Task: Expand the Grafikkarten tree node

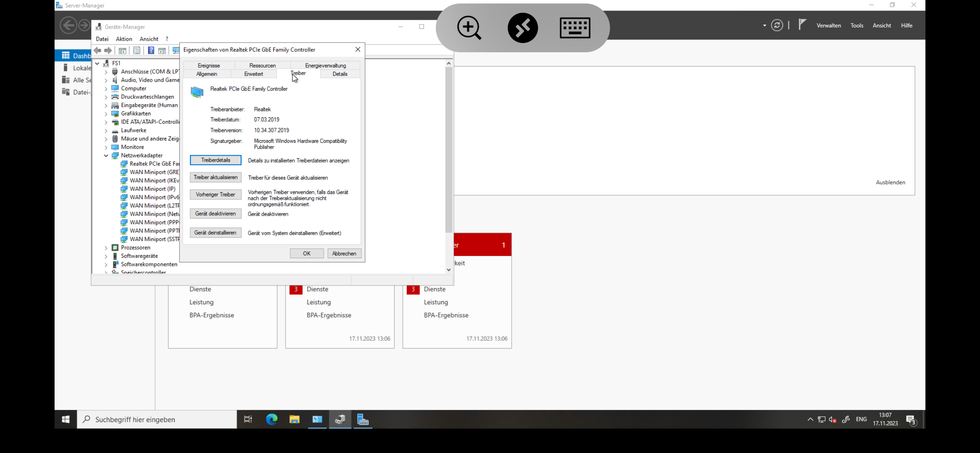Action: coord(106,114)
